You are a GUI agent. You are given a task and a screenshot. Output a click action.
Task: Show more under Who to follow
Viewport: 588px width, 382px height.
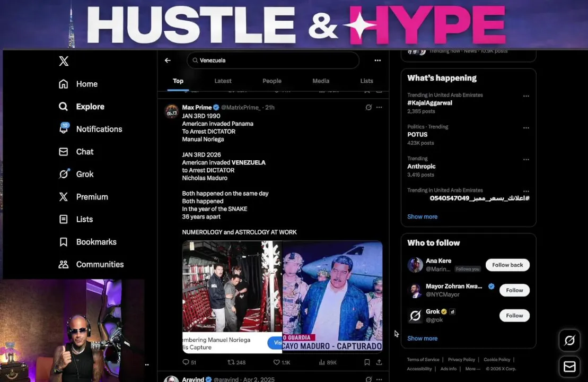pos(422,338)
